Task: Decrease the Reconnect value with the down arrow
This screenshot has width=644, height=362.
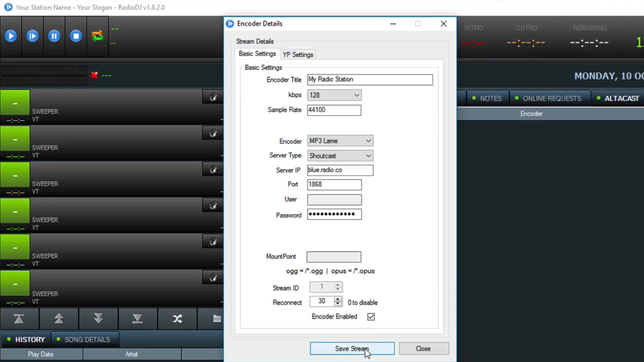Action: point(338,304)
